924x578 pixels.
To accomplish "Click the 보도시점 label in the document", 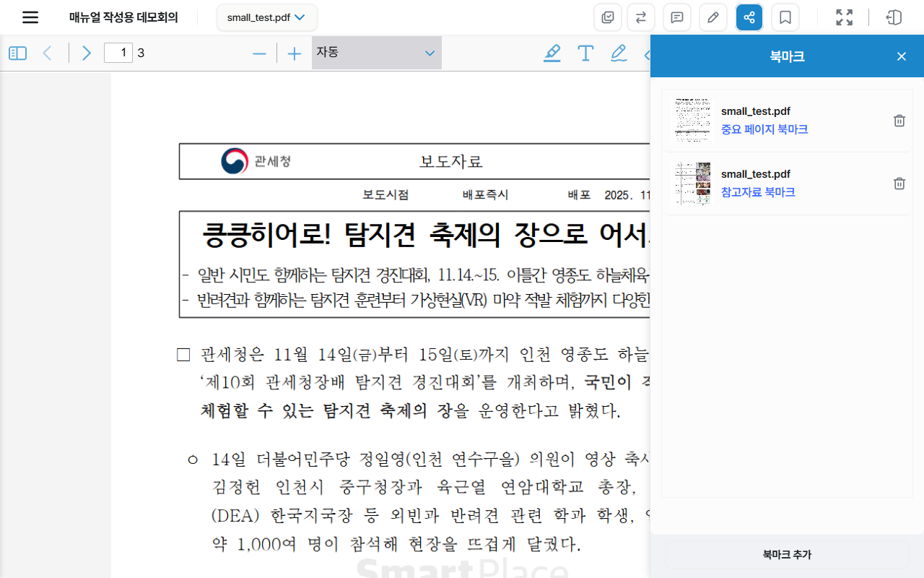I will coord(385,195).
